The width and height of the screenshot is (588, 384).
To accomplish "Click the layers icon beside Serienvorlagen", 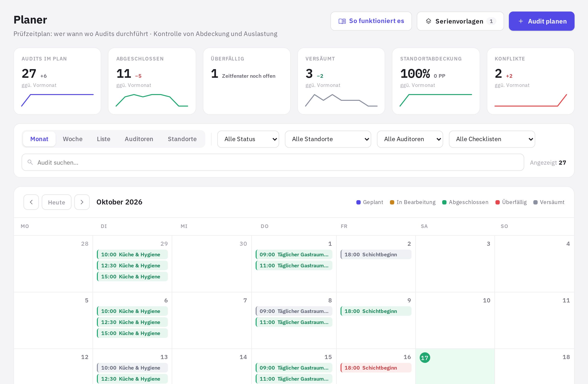I will coord(428,21).
